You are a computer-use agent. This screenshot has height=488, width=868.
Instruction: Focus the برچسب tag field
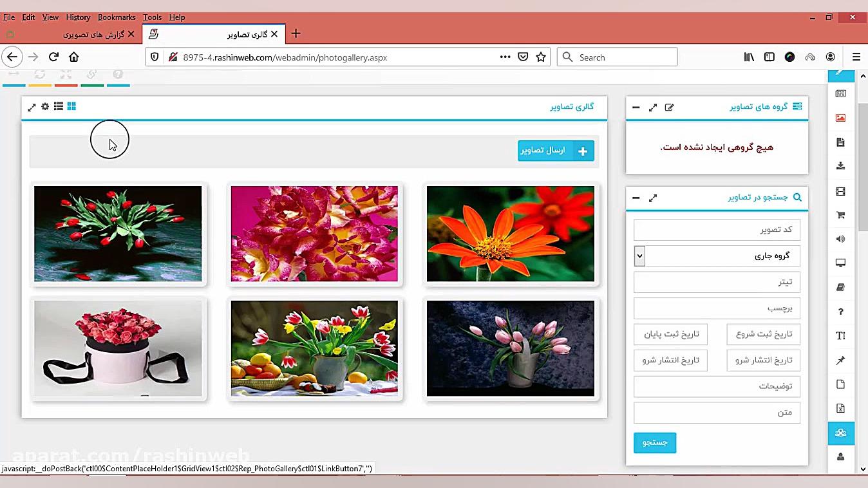pyautogui.click(x=717, y=308)
